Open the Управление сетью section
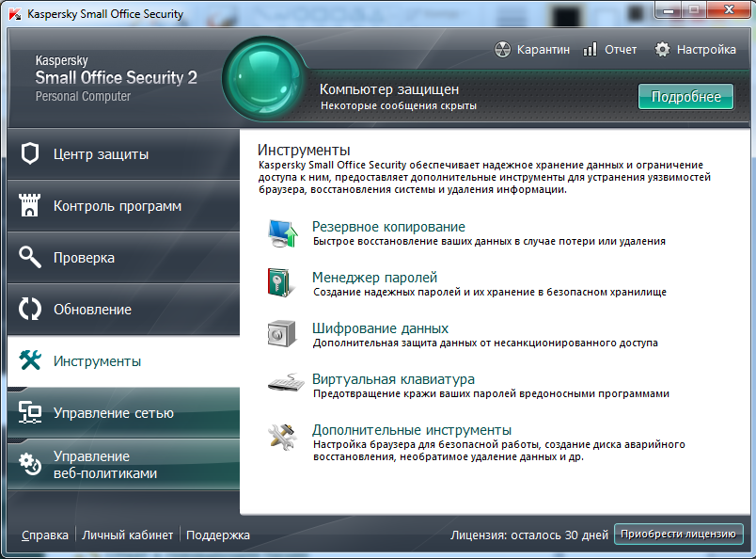 tap(123, 413)
